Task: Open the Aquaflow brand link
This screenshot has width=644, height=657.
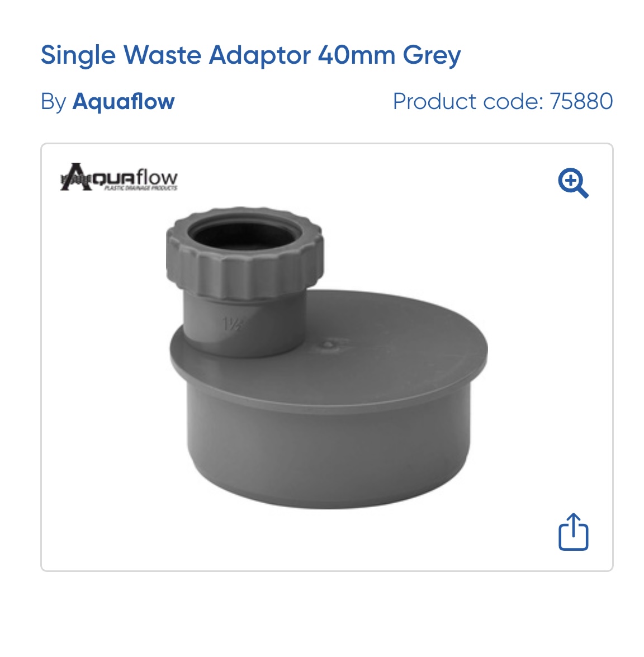Action: click(x=123, y=102)
